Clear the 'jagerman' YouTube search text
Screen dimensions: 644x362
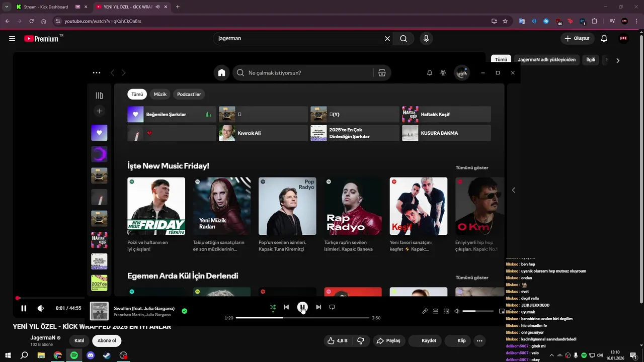pyautogui.click(x=387, y=38)
